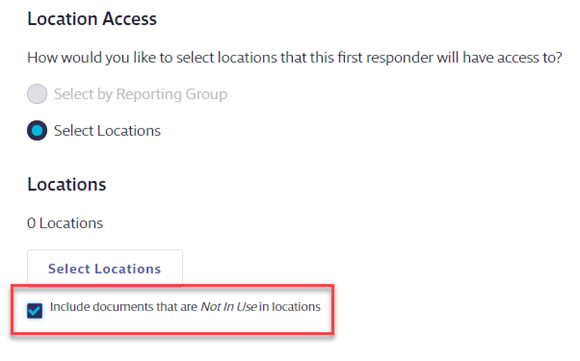580x361 pixels.
Task: Toggle the blue checkmark box off
Action: tap(35, 311)
